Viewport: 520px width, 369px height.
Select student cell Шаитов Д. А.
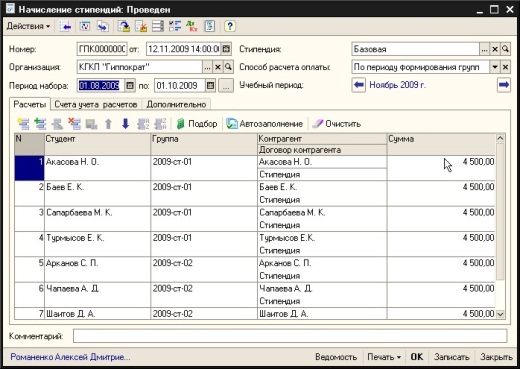[x=97, y=314]
